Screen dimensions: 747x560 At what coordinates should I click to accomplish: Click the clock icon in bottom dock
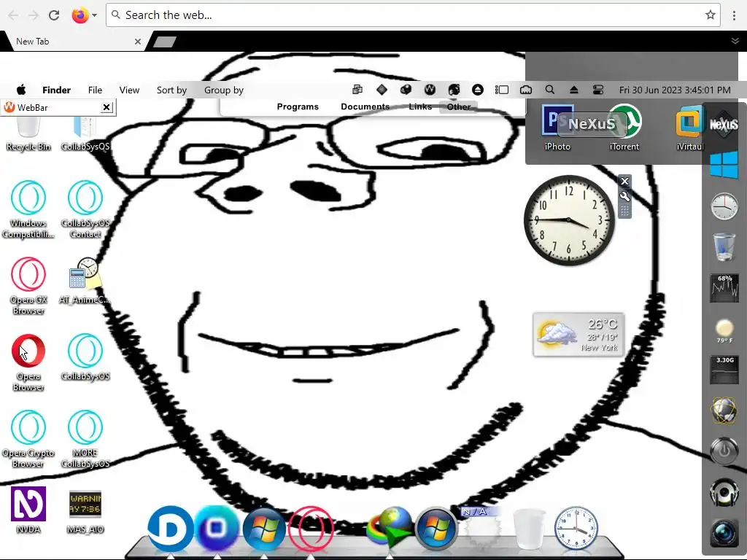(576, 529)
